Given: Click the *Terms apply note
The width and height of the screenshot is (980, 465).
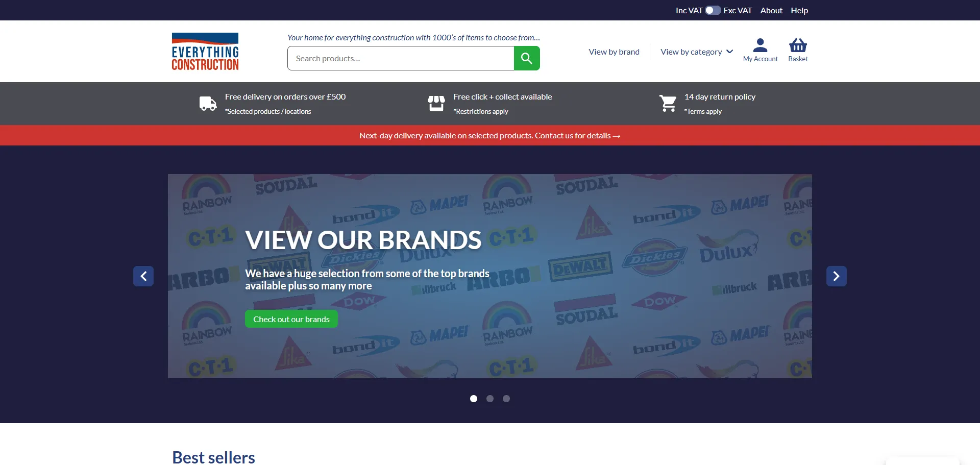Looking at the screenshot, I should click(x=703, y=111).
